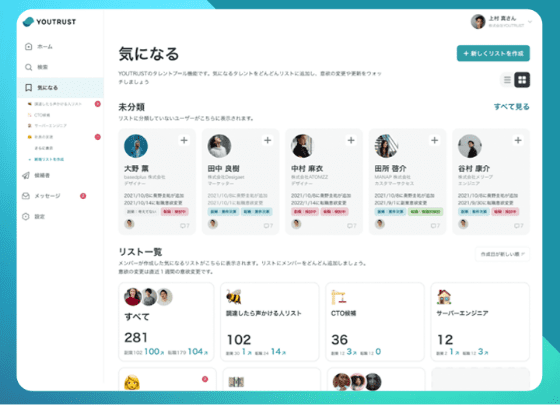Click the 新しくリストを作成 button

(493, 53)
